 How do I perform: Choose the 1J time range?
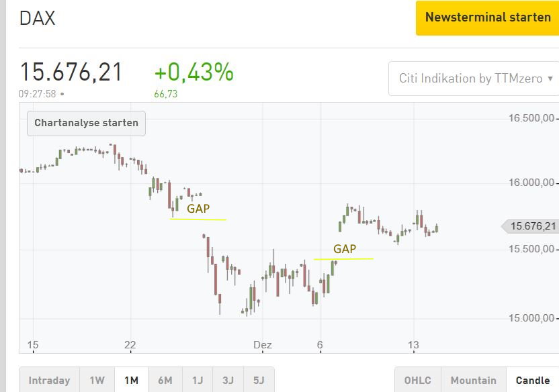(197, 381)
